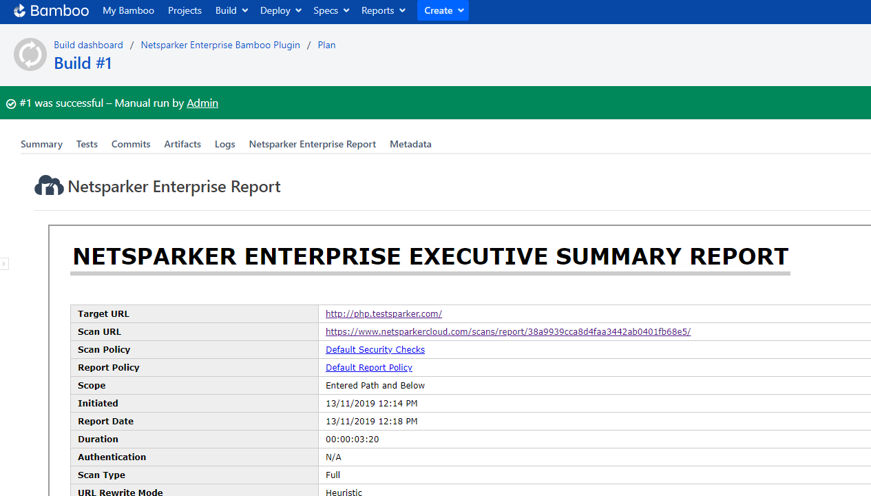Open the Create dropdown button
The width and height of the screenshot is (871, 496).
coord(443,11)
